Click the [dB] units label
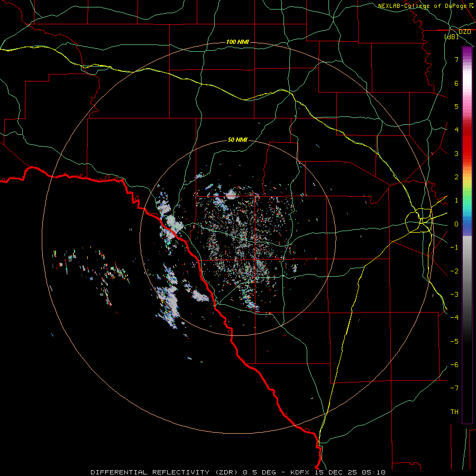The width and height of the screenshot is (476, 476). tap(452, 36)
